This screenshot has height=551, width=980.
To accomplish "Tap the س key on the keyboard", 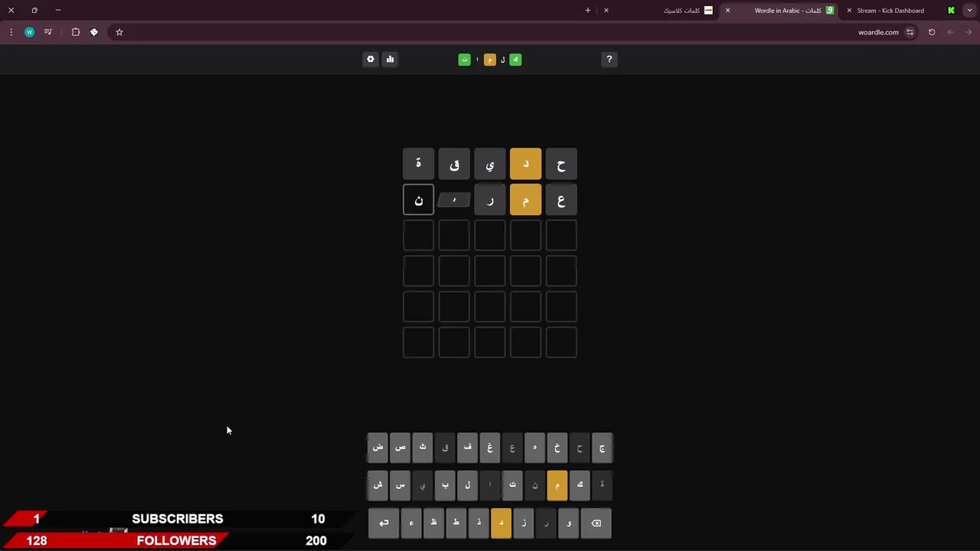I will [400, 485].
